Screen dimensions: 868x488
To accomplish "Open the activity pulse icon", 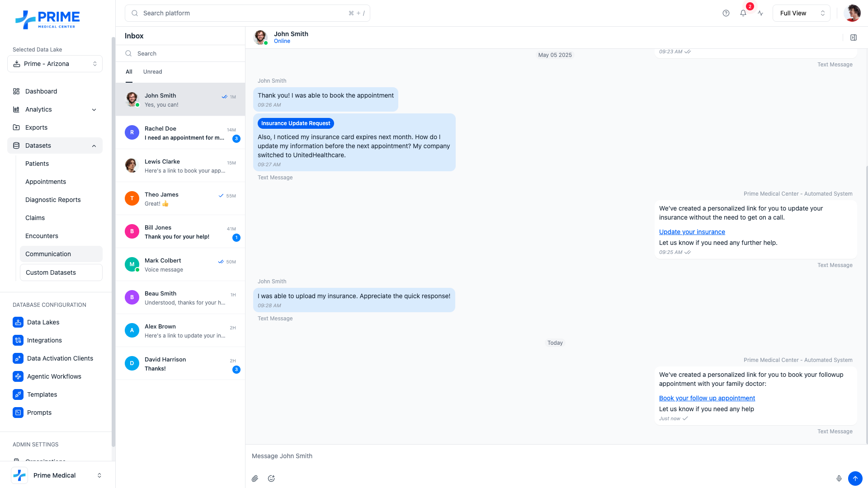I will 760,13.
